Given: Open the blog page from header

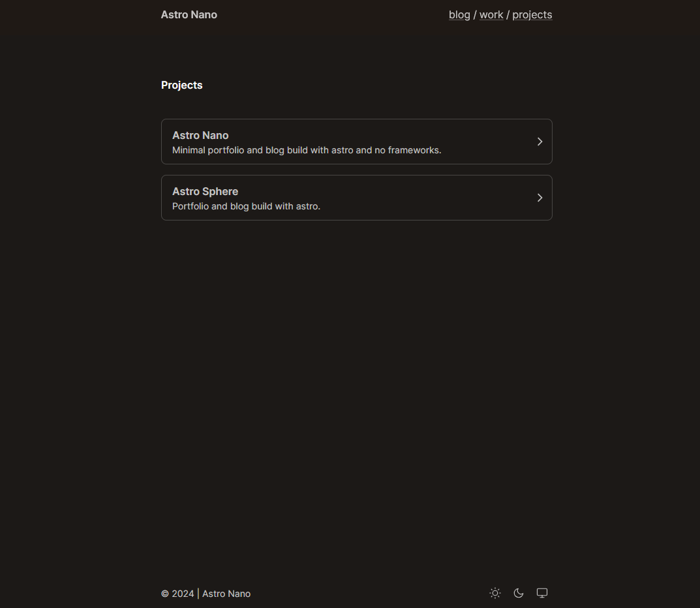Looking at the screenshot, I should point(459,15).
